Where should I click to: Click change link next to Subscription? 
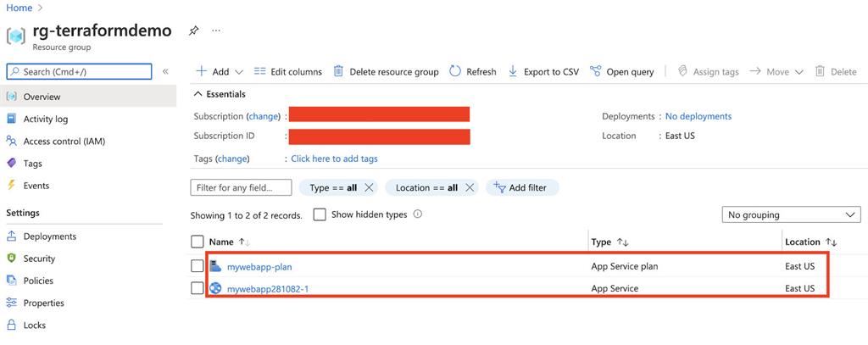point(264,116)
